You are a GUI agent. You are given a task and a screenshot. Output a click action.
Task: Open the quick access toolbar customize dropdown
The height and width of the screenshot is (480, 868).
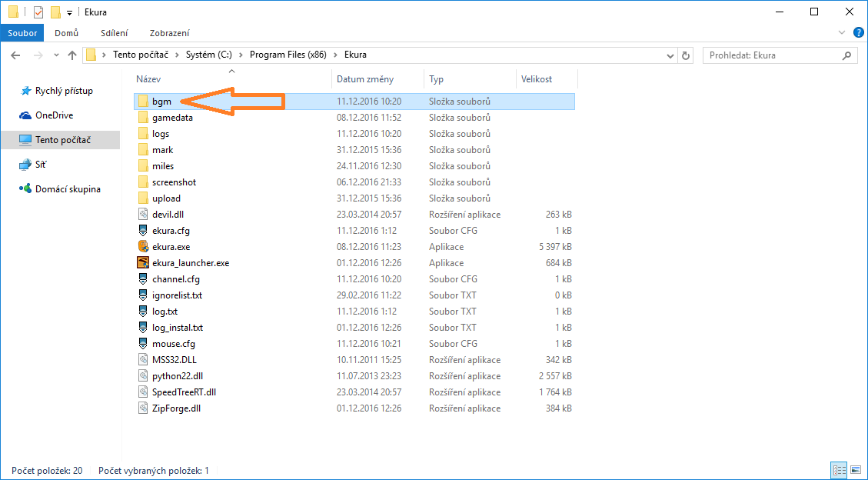click(x=69, y=13)
